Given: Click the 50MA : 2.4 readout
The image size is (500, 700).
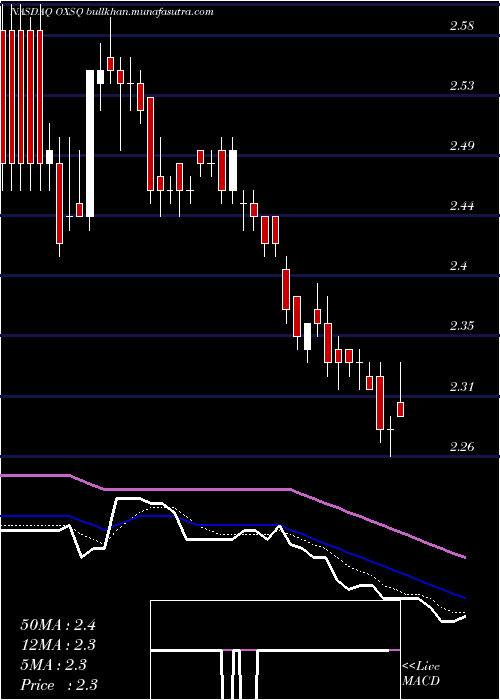Looking at the screenshot, I should pyautogui.click(x=58, y=625).
